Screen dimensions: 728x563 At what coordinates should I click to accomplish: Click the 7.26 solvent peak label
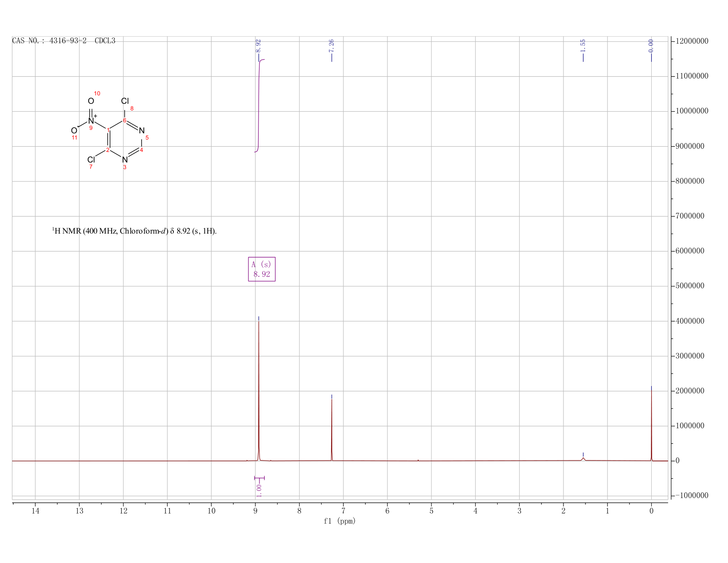pyautogui.click(x=332, y=45)
